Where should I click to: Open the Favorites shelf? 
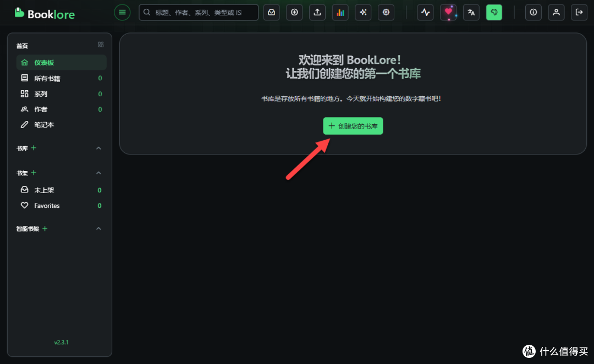(62, 205)
